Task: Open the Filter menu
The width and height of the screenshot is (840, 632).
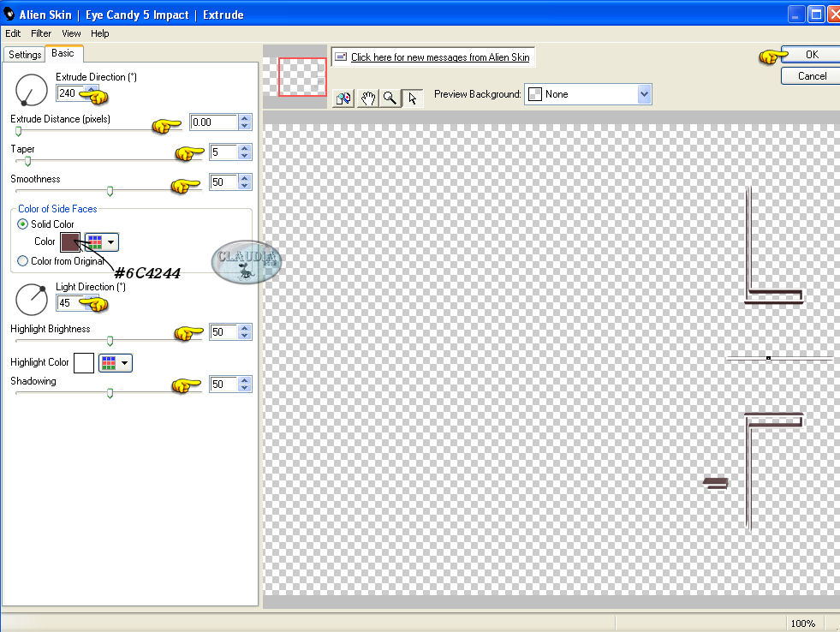Action: click(41, 33)
